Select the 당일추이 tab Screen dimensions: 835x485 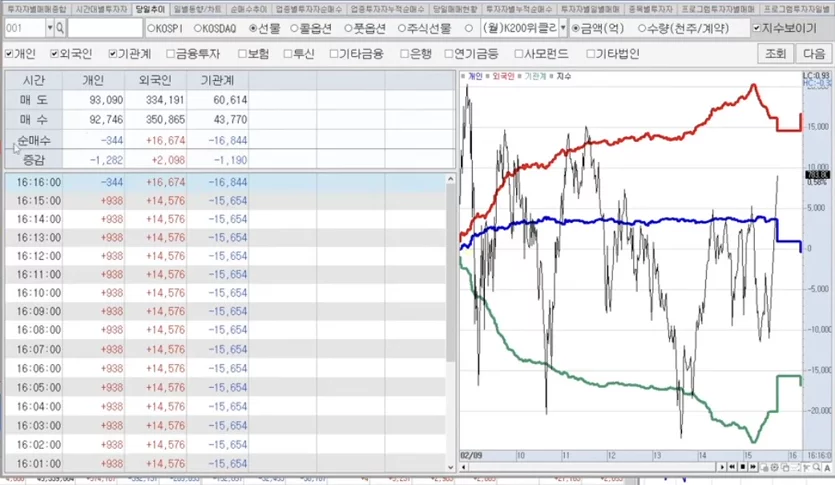150,9
